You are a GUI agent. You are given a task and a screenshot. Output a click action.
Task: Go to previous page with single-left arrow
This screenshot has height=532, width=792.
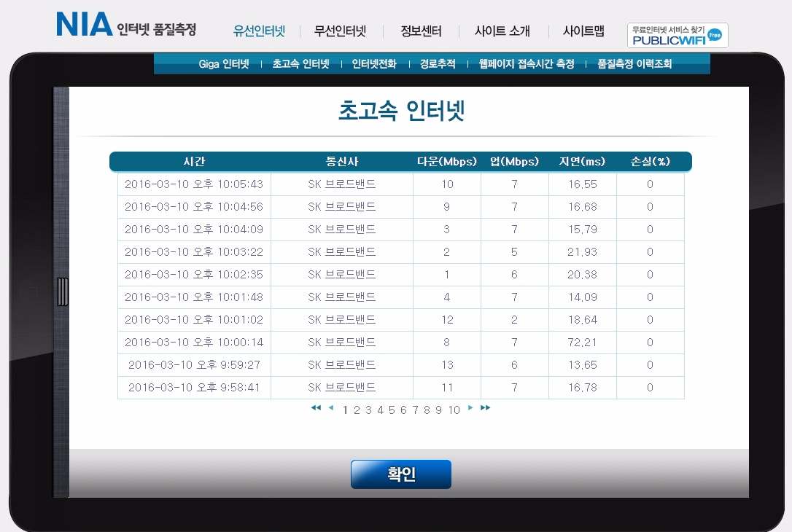tap(331, 408)
